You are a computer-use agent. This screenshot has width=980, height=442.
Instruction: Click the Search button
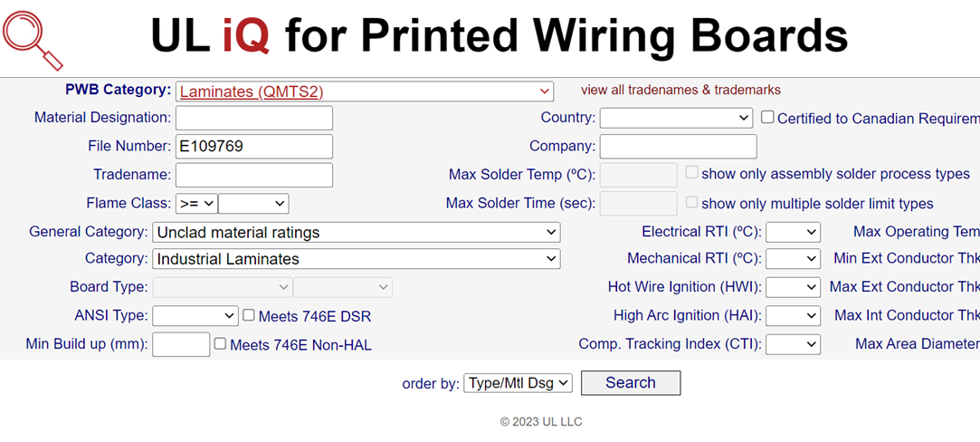(x=630, y=383)
